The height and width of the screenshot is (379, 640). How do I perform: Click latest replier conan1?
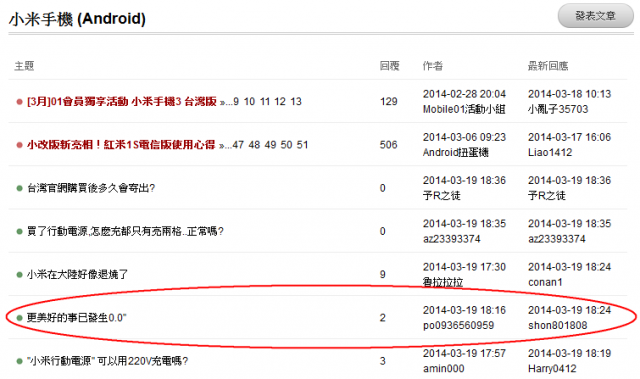545,282
